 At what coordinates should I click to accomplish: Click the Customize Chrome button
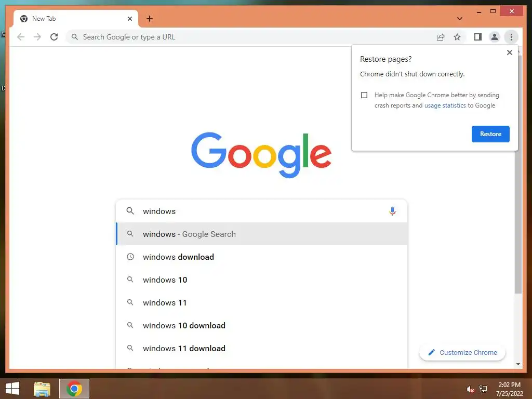click(462, 353)
